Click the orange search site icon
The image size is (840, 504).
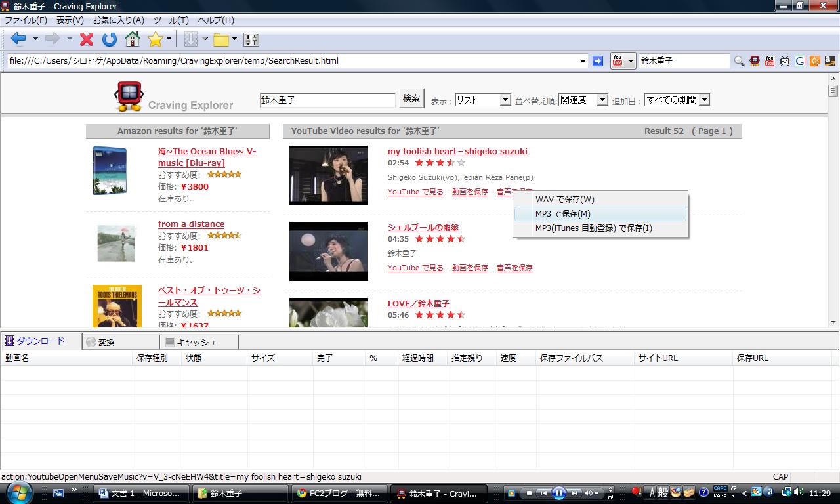[815, 61]
